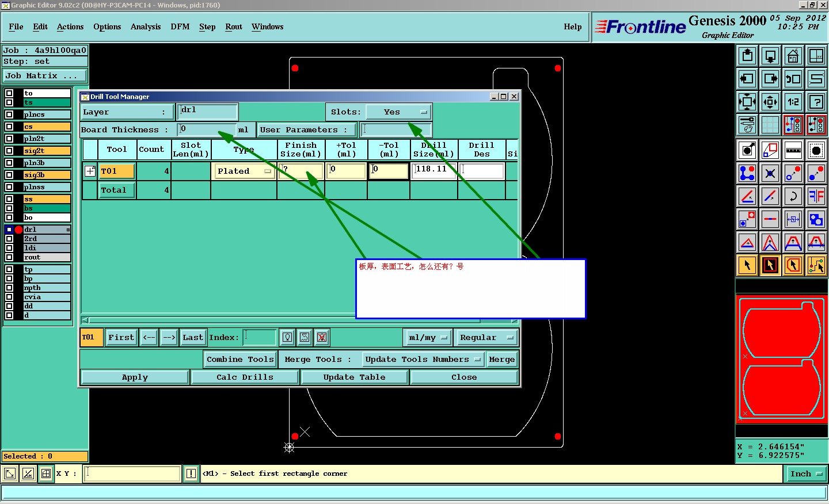This screenshot has width=829, height=504.
Task: Open the Actions menu
Action: coord(70,27)
